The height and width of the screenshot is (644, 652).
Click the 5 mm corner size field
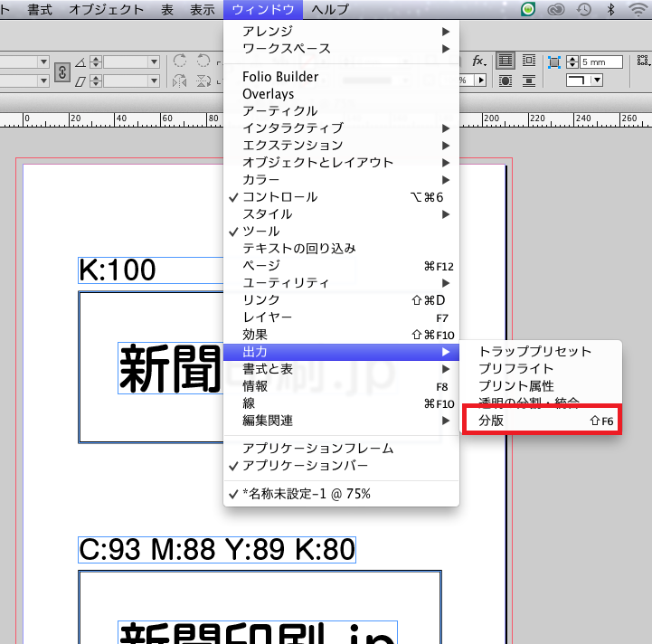point(601,62)
